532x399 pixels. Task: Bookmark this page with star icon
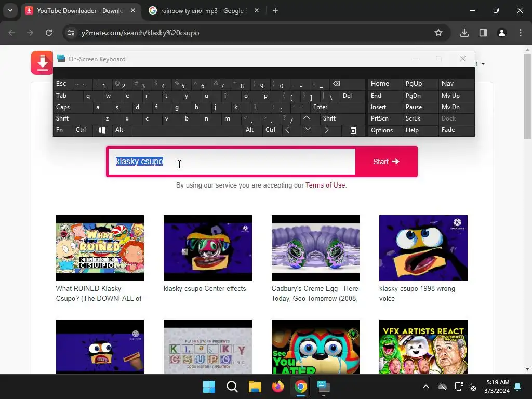pos(438,33)
